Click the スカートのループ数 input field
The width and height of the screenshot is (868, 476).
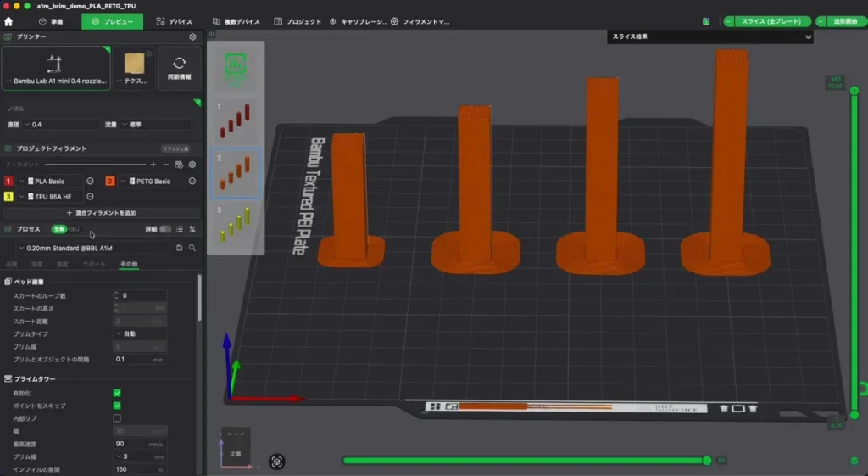click(x=140, y=295)
